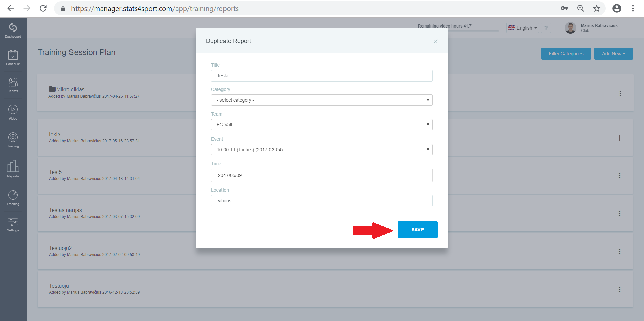Open the testa report entry in list

(55, 134)
